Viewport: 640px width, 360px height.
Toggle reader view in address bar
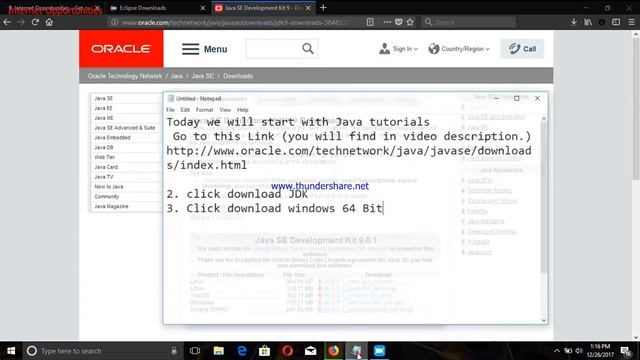pos(370,22)
